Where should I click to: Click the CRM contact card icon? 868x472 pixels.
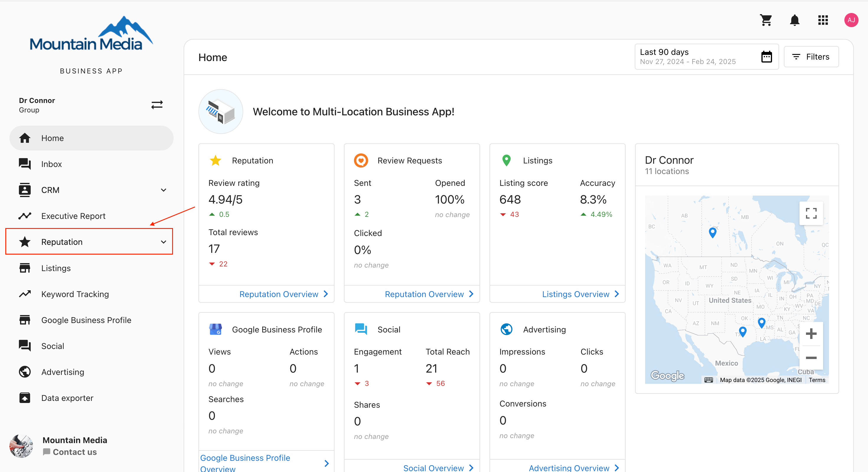[x=25, y=190]
